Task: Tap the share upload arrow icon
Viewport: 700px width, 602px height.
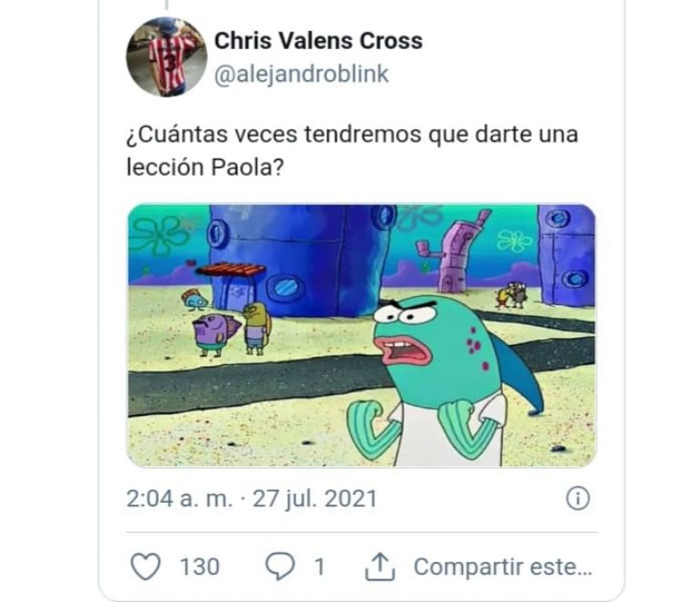Action: (380, 566)
